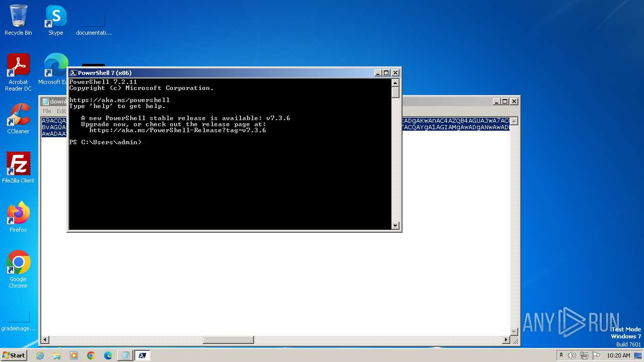644x362 pixels.
Task: Maximize the Notepad window
Action: point(505,102)
